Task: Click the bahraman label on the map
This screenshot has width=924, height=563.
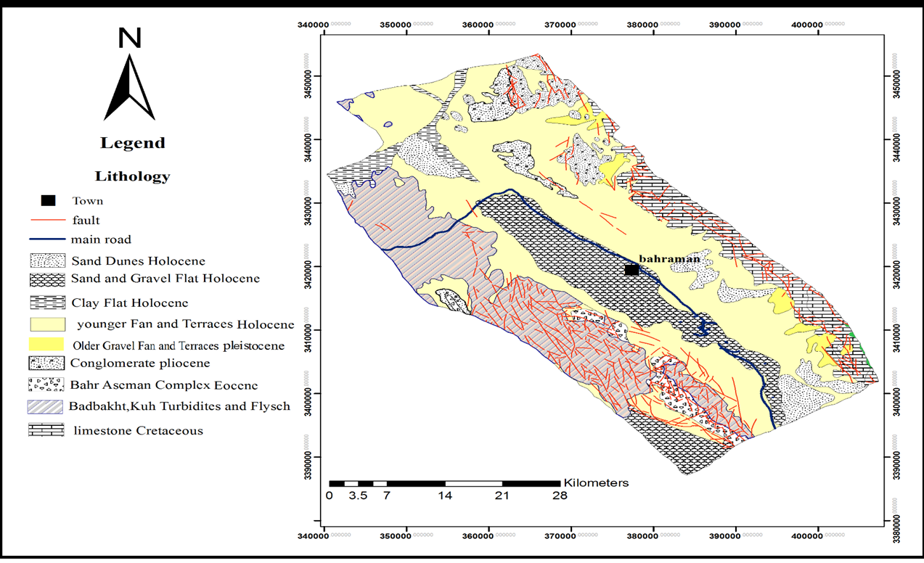Action: [669, 258]
